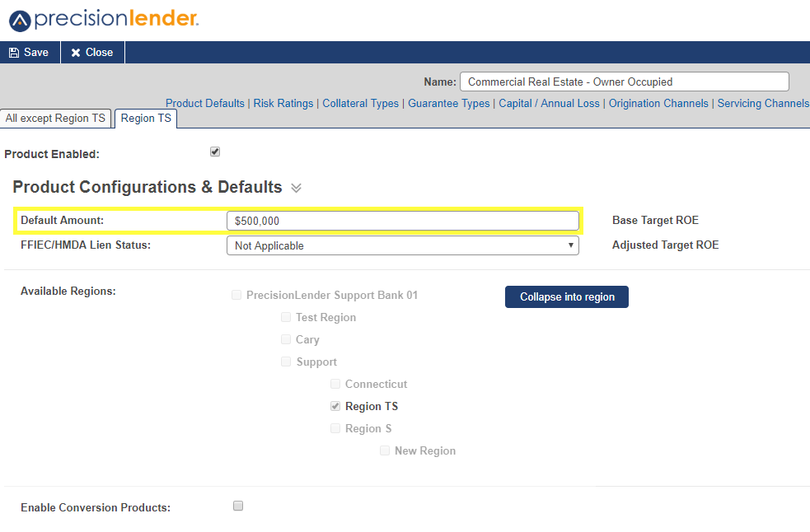Image resolution: width=810 pixels, height=532 pixels.
Task: Enable the Conversion Products checkbox
Action: tap(238, 506)
